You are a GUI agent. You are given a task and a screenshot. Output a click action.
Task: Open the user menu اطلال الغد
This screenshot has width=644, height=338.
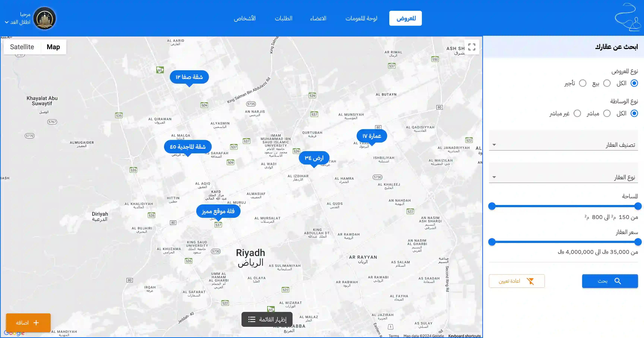pyautogui.click(x=18, y=22)
